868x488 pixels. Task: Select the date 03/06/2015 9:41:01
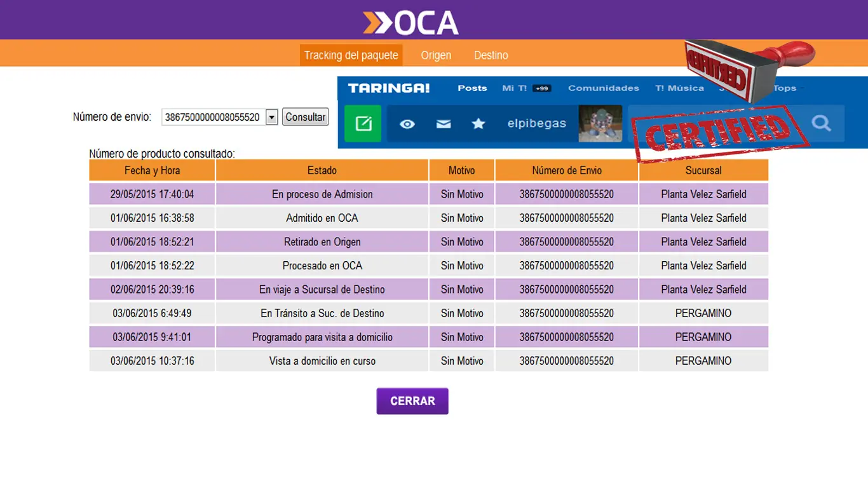point(152,337)
